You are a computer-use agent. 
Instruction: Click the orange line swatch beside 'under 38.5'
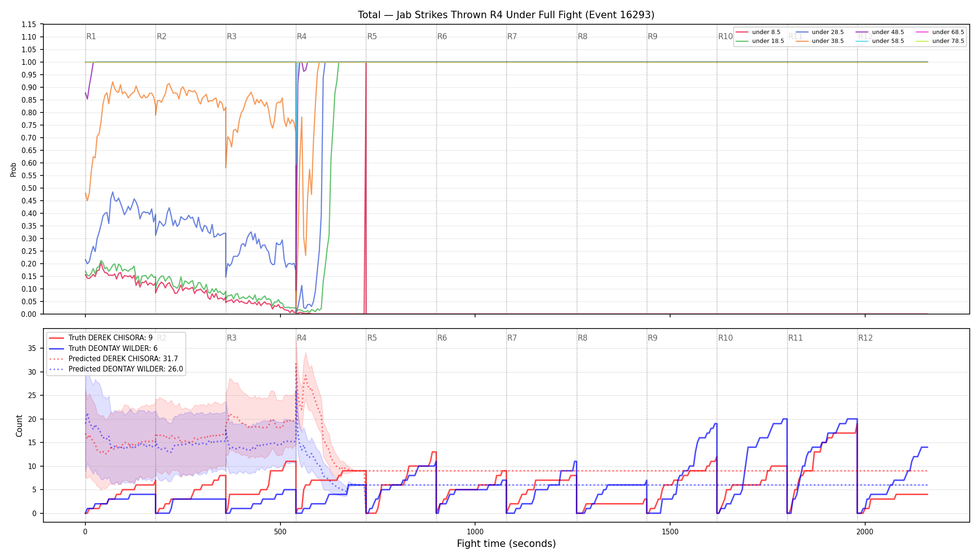(x=802, y=41)
